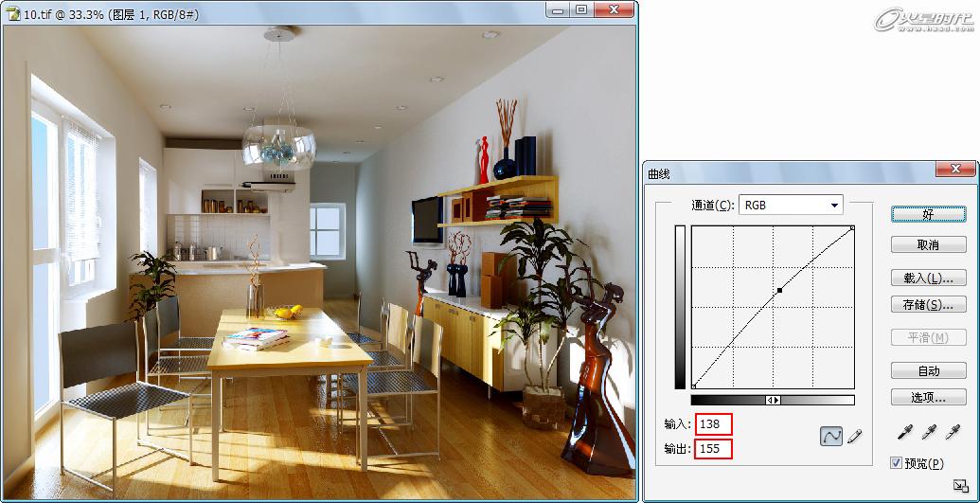Pick the white point eyedropper

(953, 431)
